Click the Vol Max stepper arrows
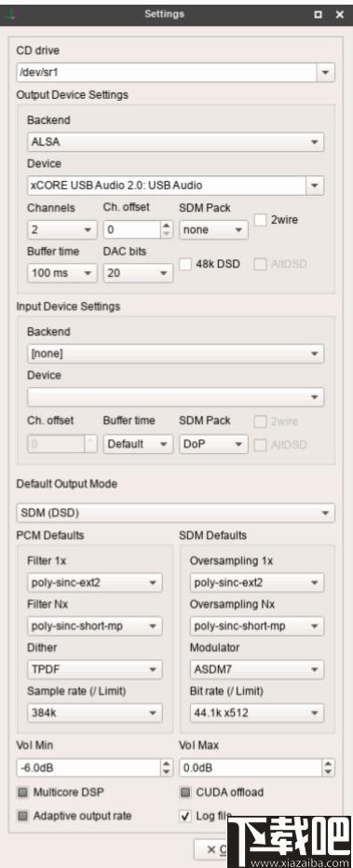Viewport: 353px width, 868px height. pyautogui.click(x=329, y=768)
